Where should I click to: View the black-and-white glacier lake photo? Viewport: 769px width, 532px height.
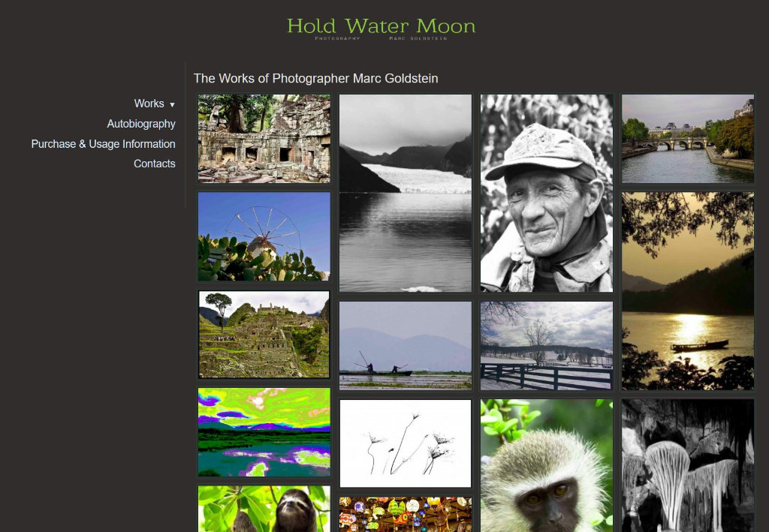click(x=406, y=193)
